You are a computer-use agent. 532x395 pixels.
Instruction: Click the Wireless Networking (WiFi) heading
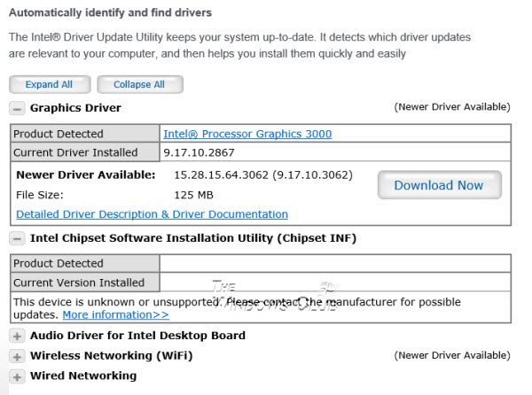(112, 356)
